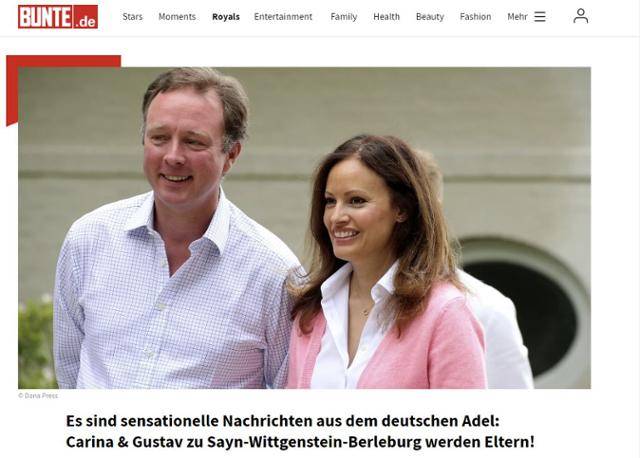Open the Health section link
Viewport: 640px width, 458px height.
pos(387,17)
